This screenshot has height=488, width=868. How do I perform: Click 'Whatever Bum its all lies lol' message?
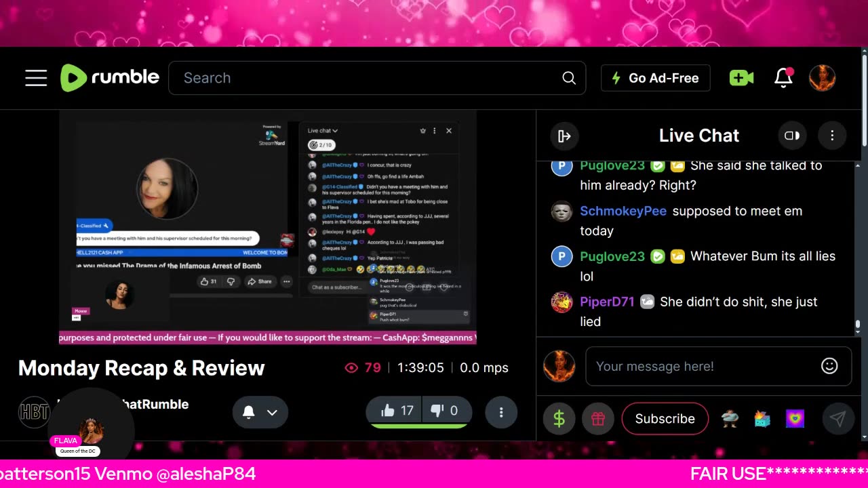707,266
